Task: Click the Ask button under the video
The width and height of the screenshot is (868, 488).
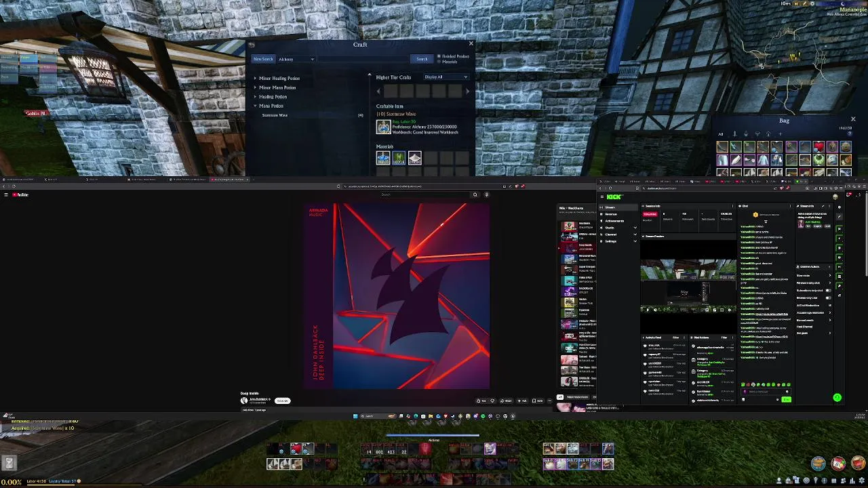Action: 521,401
